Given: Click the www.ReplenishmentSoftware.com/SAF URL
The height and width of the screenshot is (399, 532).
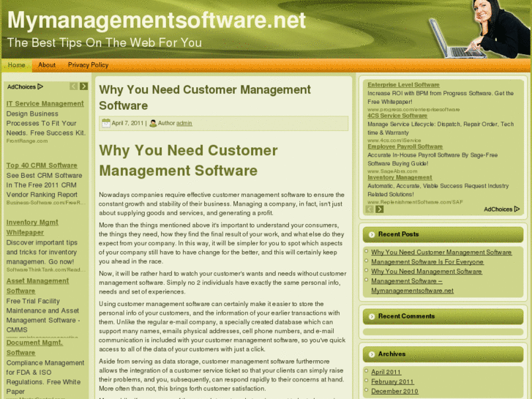Looking at the screenshot, I should click(416, 202).
